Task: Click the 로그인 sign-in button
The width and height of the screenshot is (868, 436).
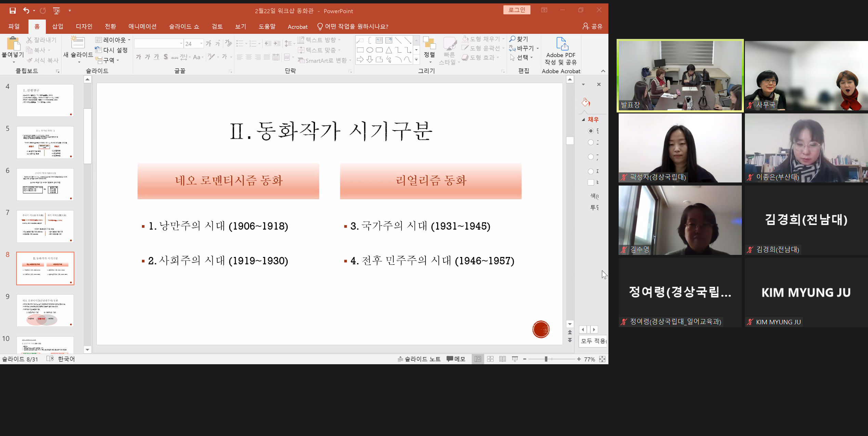Action: tap(516, 10)
